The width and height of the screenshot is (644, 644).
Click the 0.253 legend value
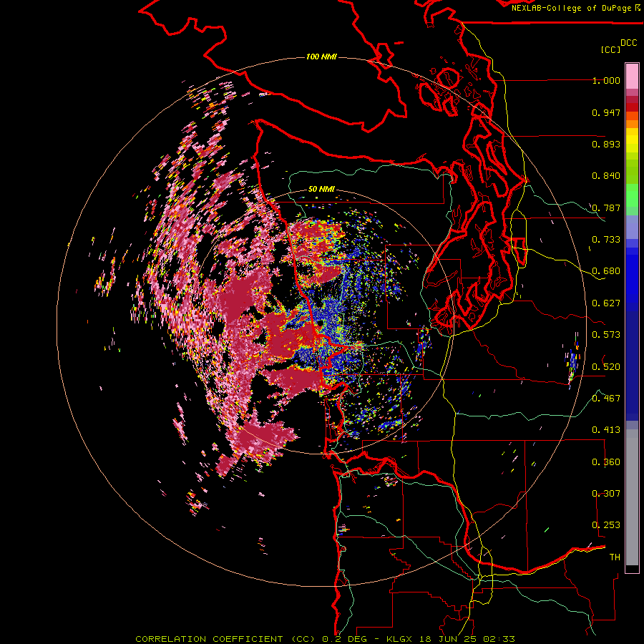606,525
